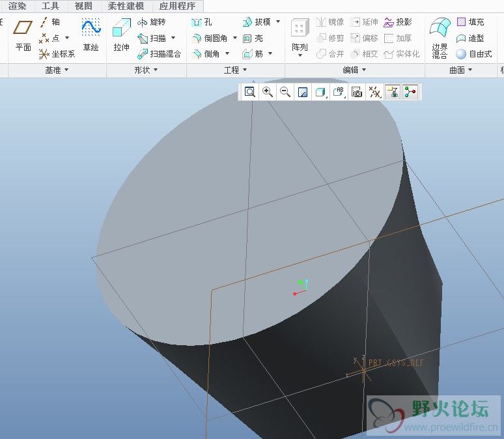Image resolution: width=504 pixels, height=439 pixels.
Task: Switch to the 应用程序 ribbon tab
Action: [177, 6]
